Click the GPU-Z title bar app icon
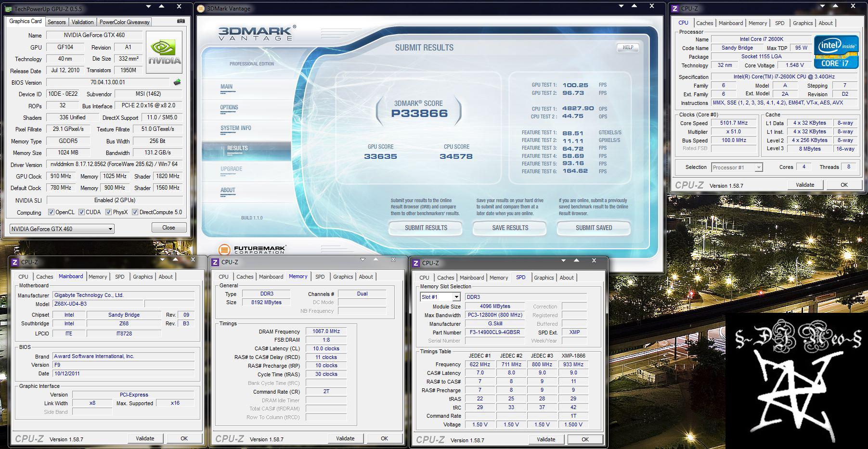 (x=9, y=9)
